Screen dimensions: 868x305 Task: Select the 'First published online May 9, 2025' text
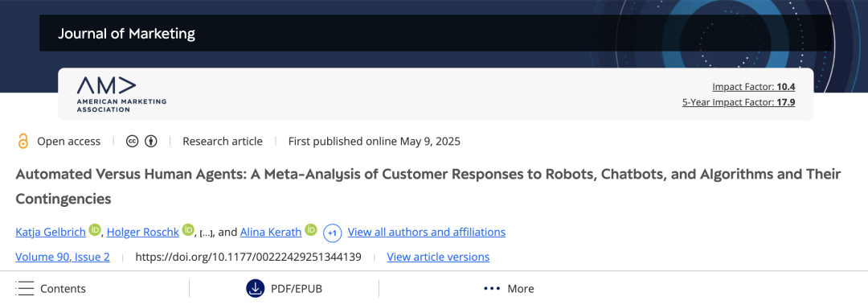(375, 142)
